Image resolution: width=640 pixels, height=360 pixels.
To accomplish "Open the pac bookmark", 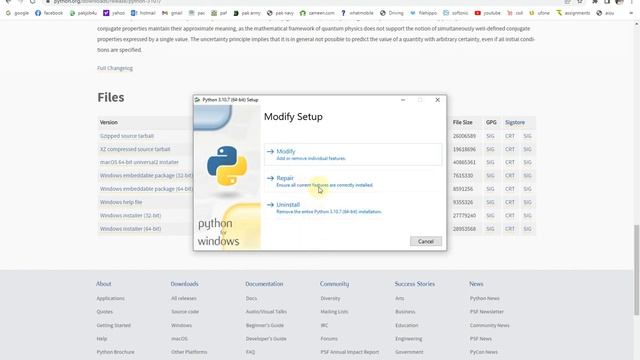I will [x=197, y=13].
